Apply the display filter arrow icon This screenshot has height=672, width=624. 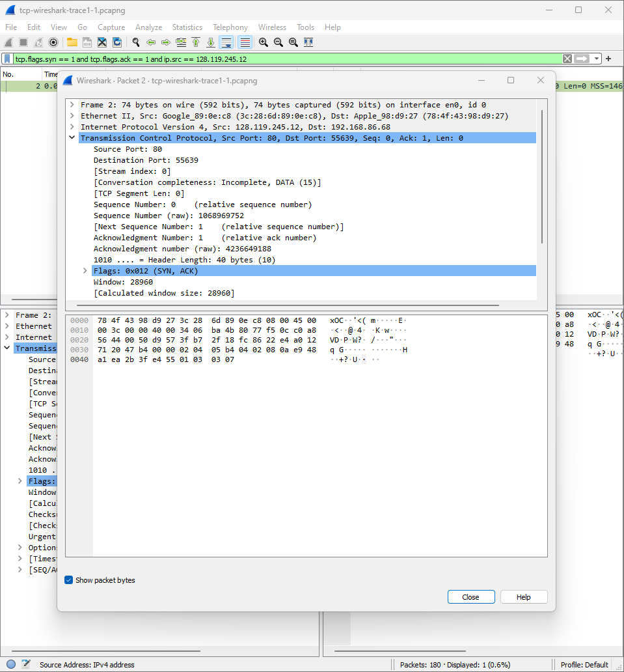(x=582, y=59)
